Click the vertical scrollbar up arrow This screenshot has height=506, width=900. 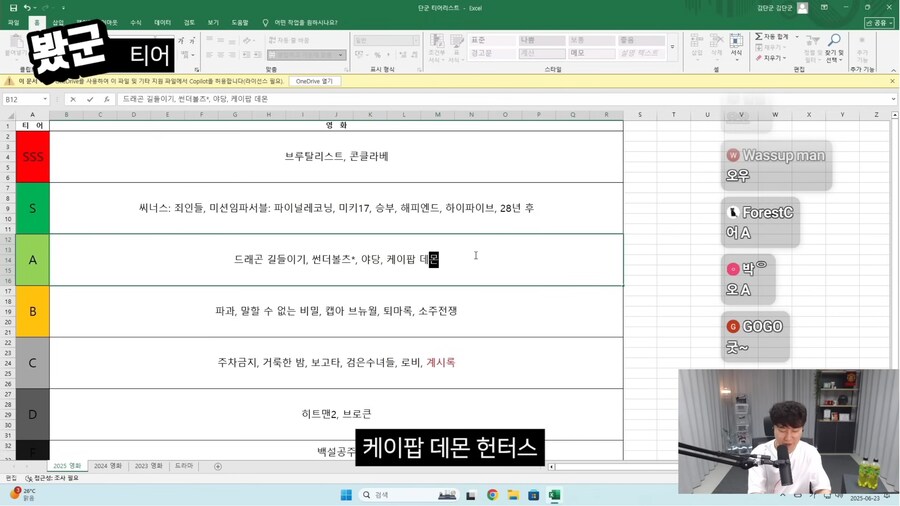(894, 115)
